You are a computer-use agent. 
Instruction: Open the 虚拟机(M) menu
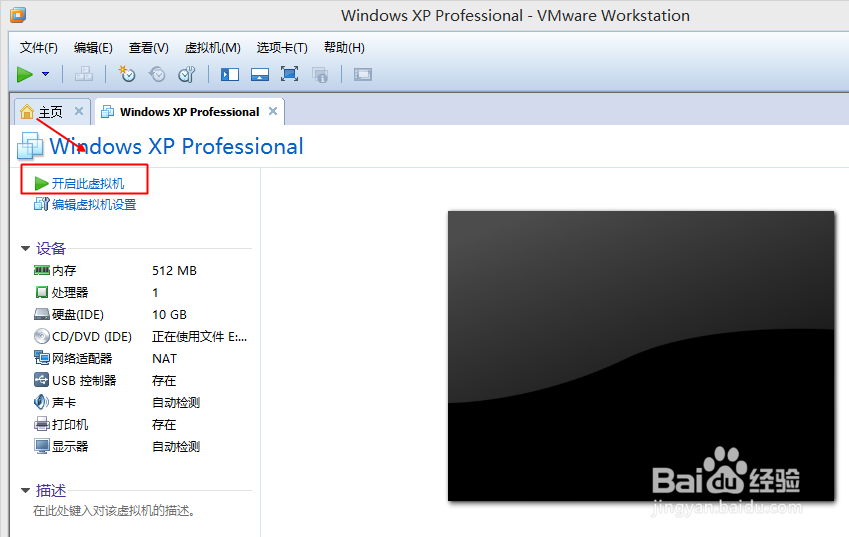(x=212, y=48)
